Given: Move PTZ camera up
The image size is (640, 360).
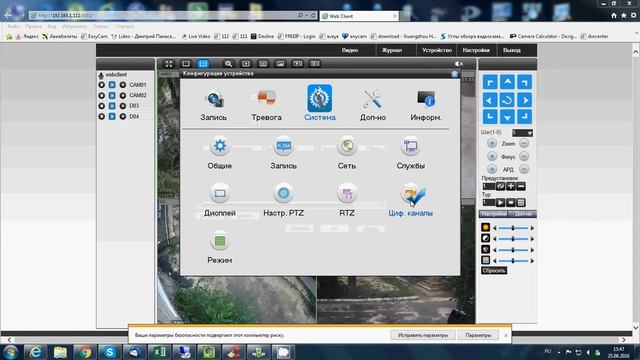Looking at the screenshot, I should coord(507,82).
